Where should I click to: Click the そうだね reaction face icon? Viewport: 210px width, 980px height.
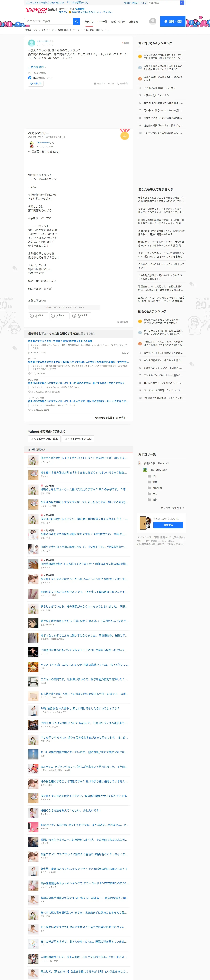53,315
